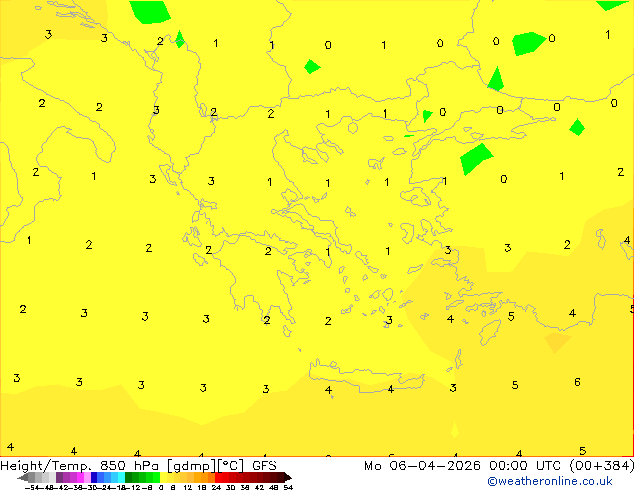Pick the bright red swatch above 24

(218, 477)
